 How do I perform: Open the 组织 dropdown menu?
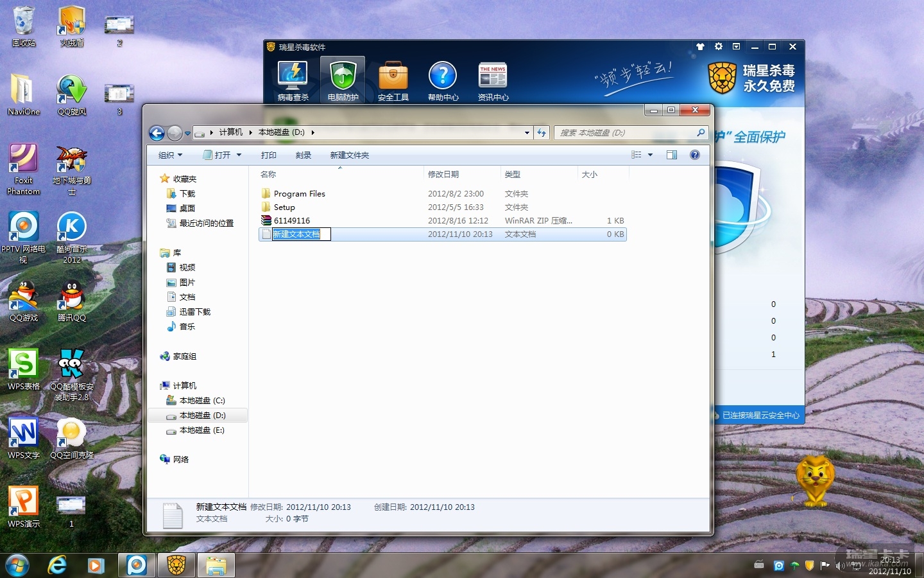(x=170, y=155)
